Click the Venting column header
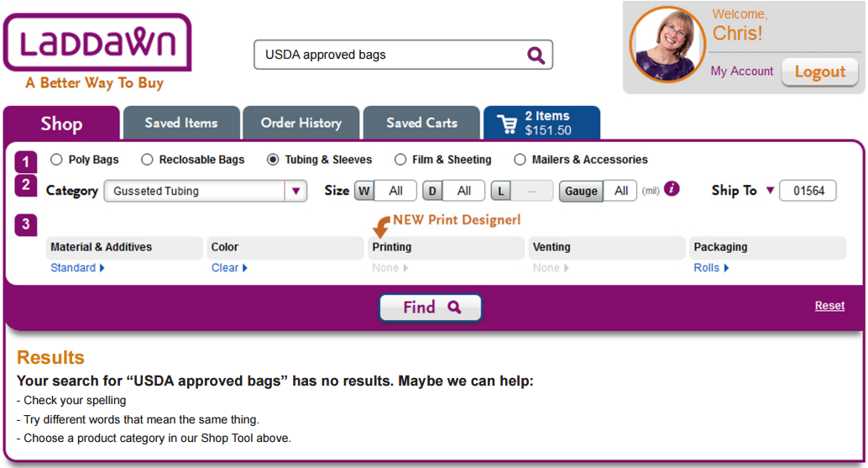 (607, 248)
